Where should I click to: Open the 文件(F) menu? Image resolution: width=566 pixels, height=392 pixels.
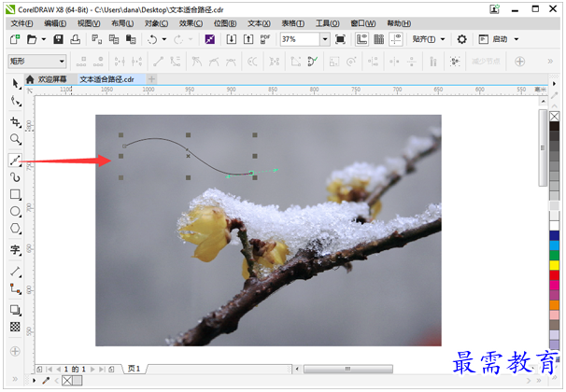point(21,23)
